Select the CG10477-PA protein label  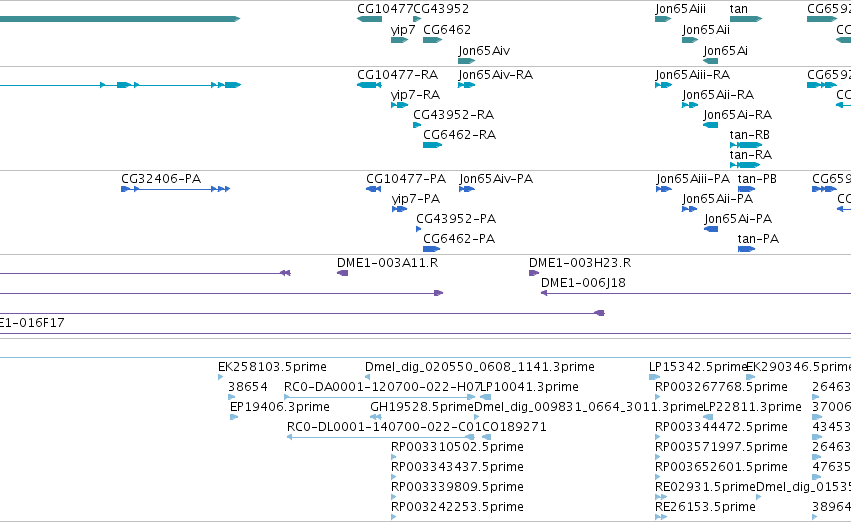coord(406,179)
